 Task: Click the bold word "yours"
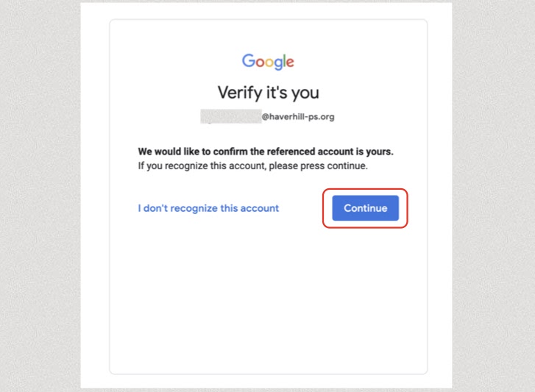pyautogui.click(x=380, y=152)
